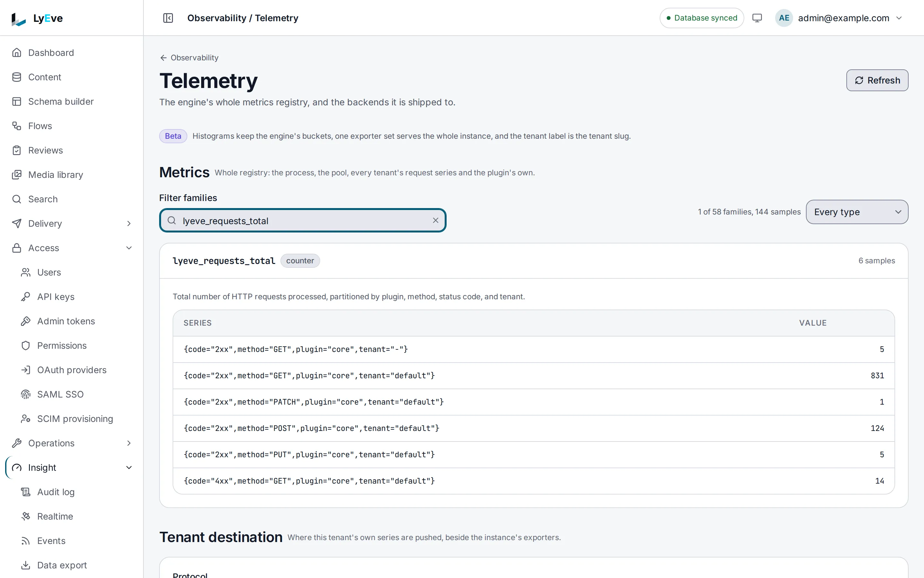Open Search in sidebar

click(72, 199)
